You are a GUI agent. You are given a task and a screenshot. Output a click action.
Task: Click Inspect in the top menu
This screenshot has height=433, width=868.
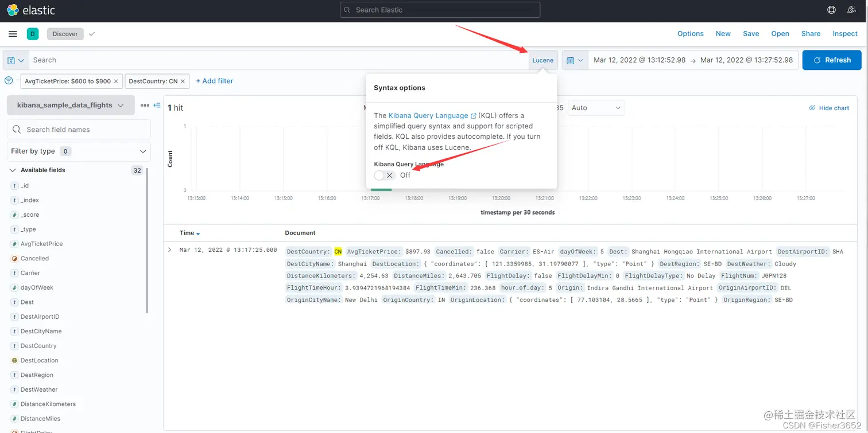pyautogui.click(x=845, y=34)
